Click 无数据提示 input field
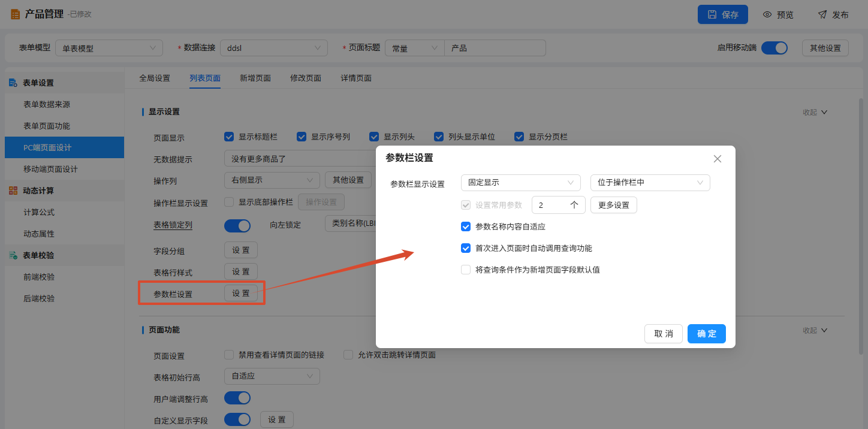The height and width of the screenshot is (429, 868). [x=300, y=159]
